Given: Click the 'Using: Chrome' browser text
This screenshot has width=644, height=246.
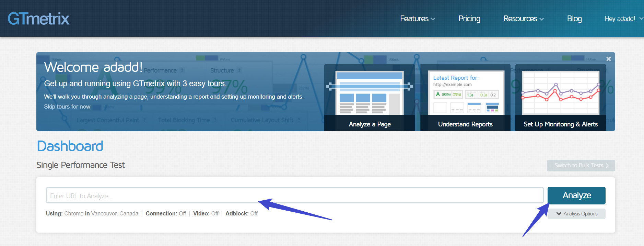Looking at the screenshot, I should tap(65, 213).
